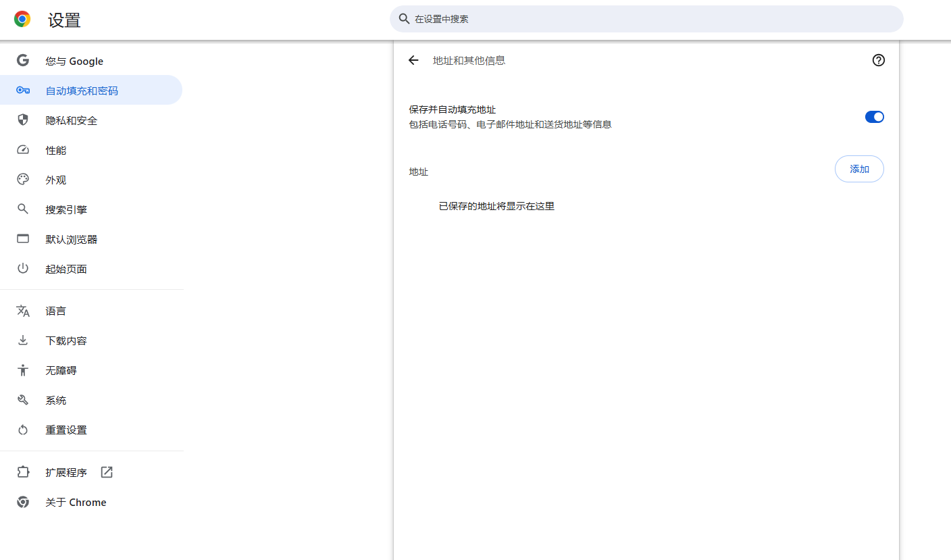Click the 地址 section heading
951x560 pixels.
click(x=418, y=172)
